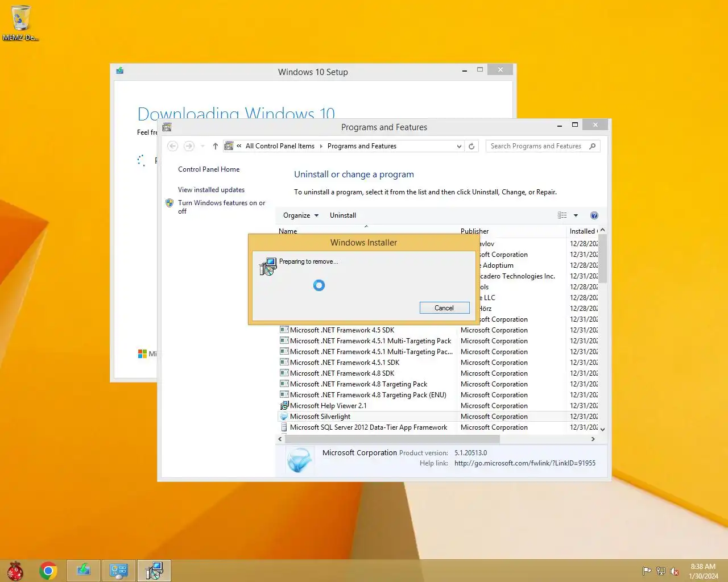Click Microsoft Silverlight row icon
This screenshot has height=582, width=728.
(x=284, y=417)
